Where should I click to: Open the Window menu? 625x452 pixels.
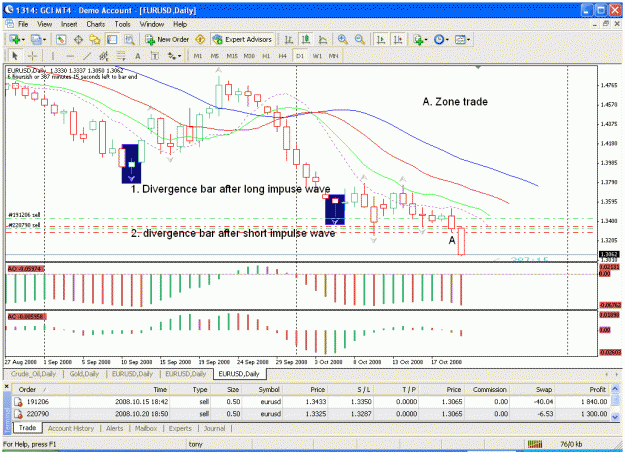coord(152,24)
